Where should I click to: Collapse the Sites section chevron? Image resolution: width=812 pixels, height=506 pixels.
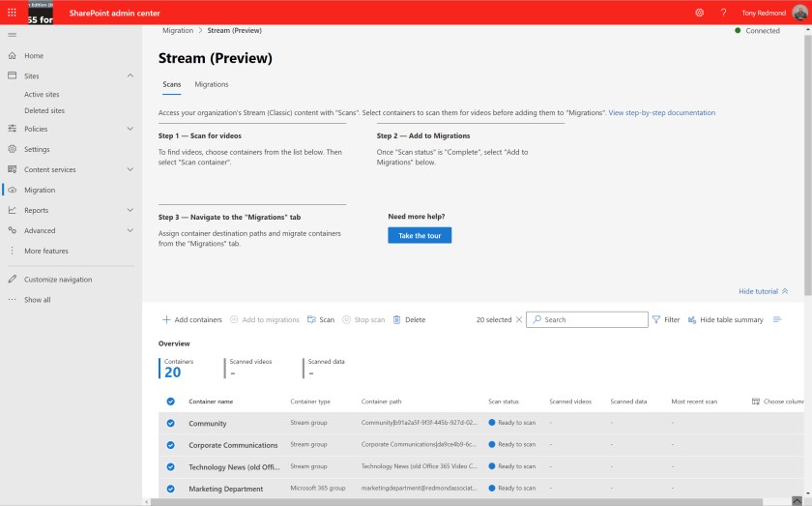[130, 75]
